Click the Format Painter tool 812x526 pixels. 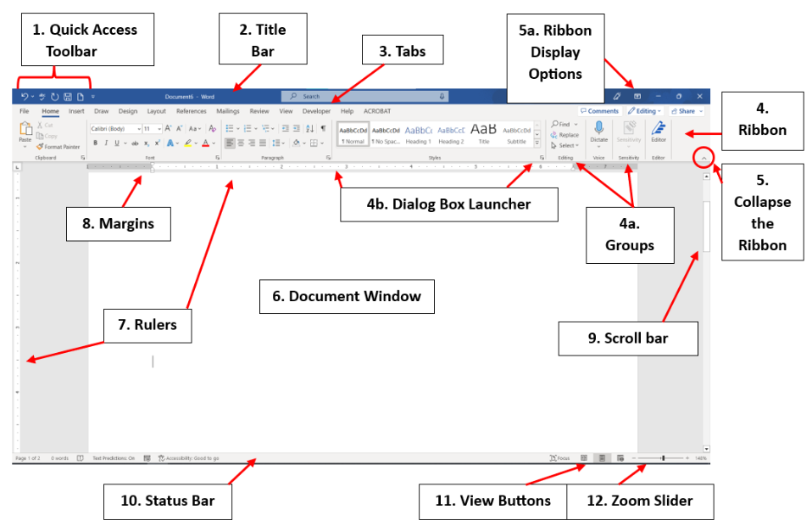tap(58, 147)
